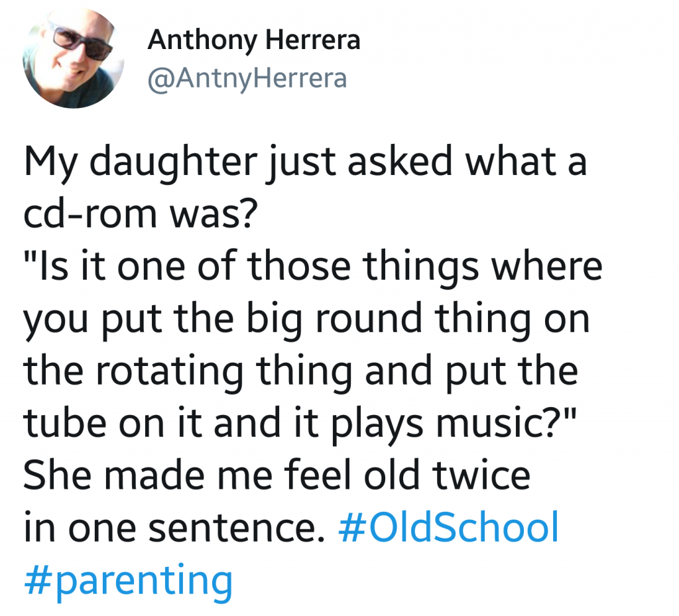This screenshot has height=616, width=679.
Task: Open Anthony Herrera's profile picture
Action: tap(73, 58)
